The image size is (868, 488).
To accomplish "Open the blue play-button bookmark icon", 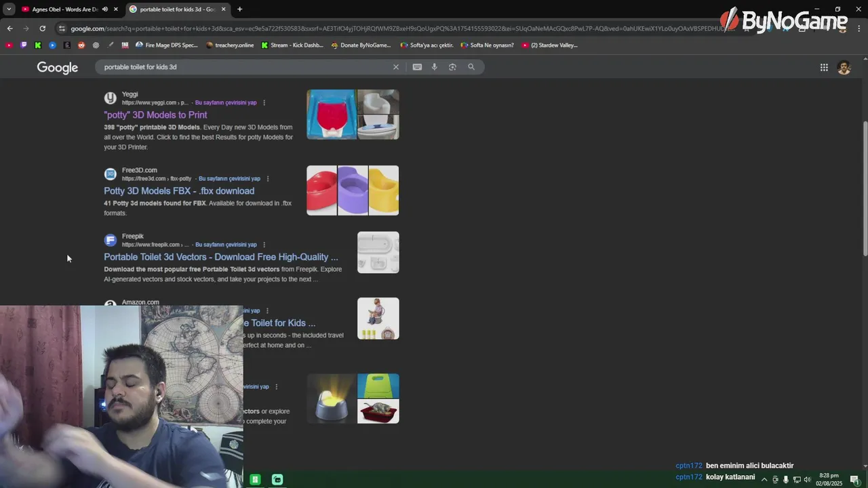I will 52,45.
